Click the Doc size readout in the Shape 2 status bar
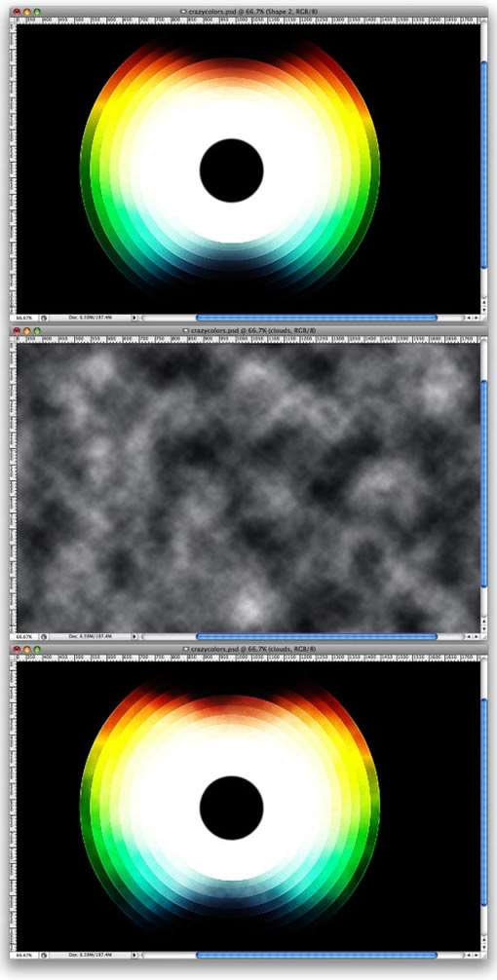The height and width of the screenshot is (980, 497). [x=89, y=318]
